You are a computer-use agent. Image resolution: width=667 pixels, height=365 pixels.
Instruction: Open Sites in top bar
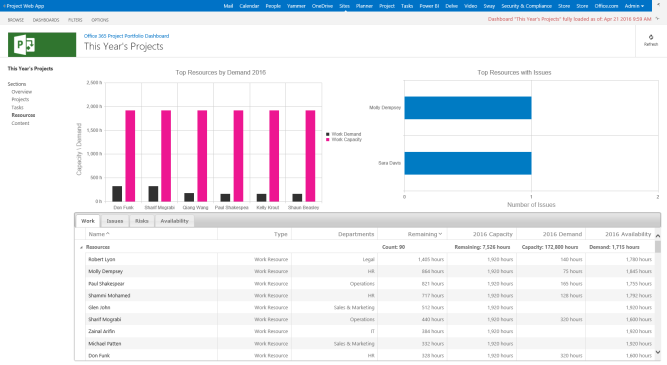[x=345, y=6]
